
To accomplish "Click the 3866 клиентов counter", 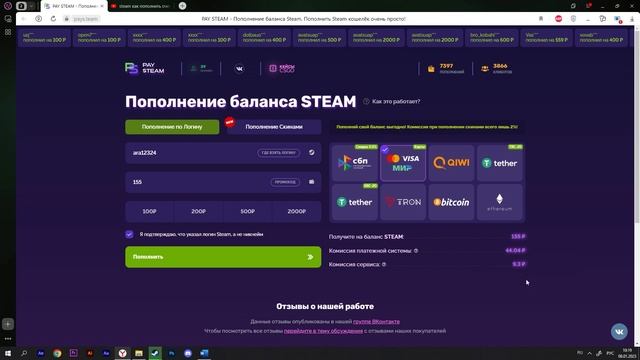I will [496, 68].
